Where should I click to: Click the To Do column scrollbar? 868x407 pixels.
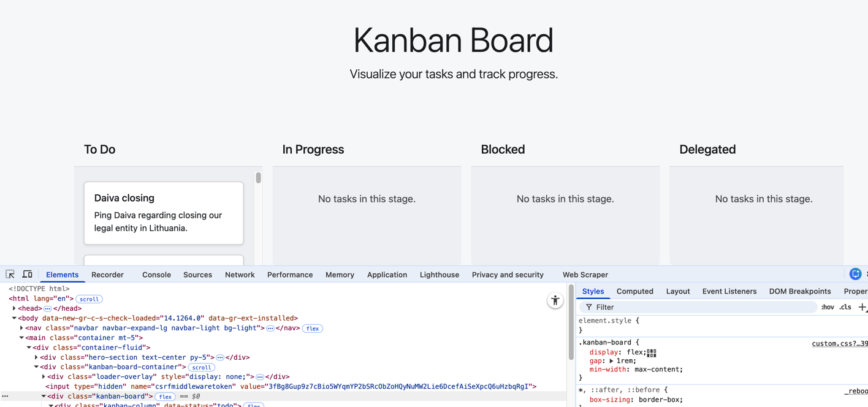tap(258, 178)
